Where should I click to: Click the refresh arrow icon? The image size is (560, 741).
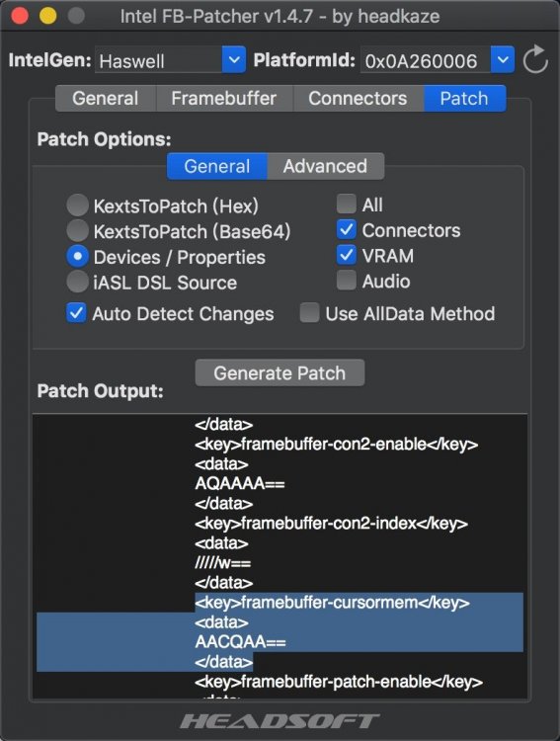point(535,59)
